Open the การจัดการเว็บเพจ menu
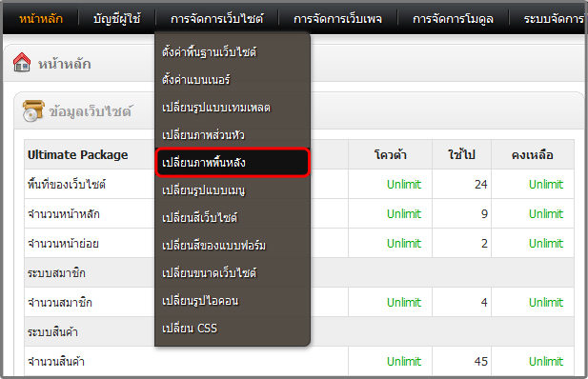 tap(337, 19)
